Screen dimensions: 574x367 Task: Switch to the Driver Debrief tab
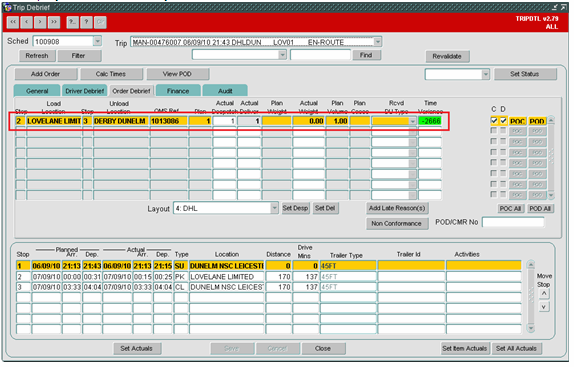(x=85, y=91)
